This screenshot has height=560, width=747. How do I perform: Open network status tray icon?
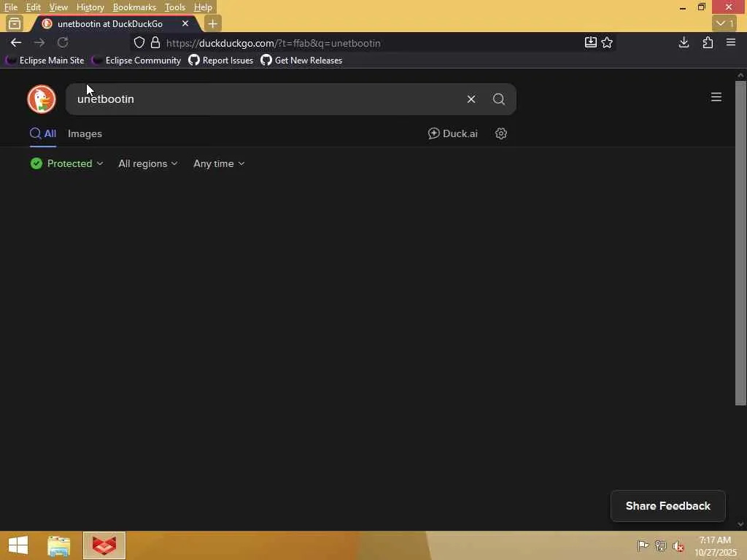pyautogui.click(x=660, y=545)
